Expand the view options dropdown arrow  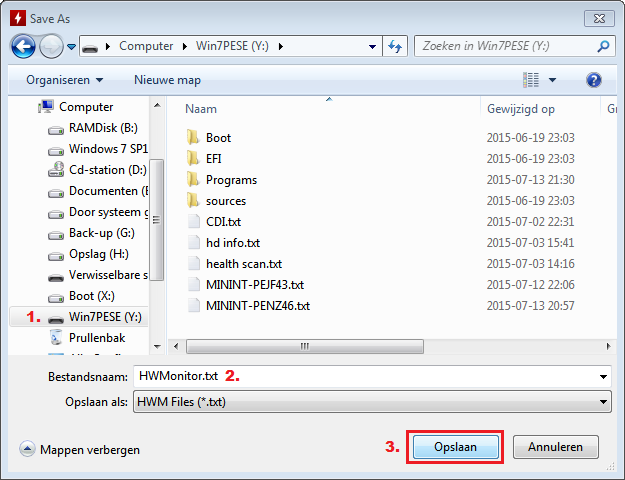point(552,79)
